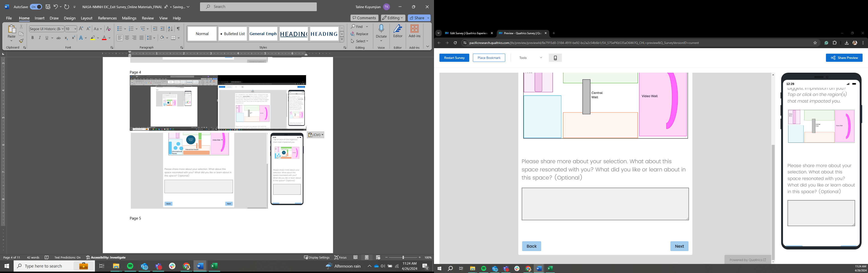868x273 pixels.
Task: Open the Editor pen icon
Action: pyautogui.click(x=398, y=29)
